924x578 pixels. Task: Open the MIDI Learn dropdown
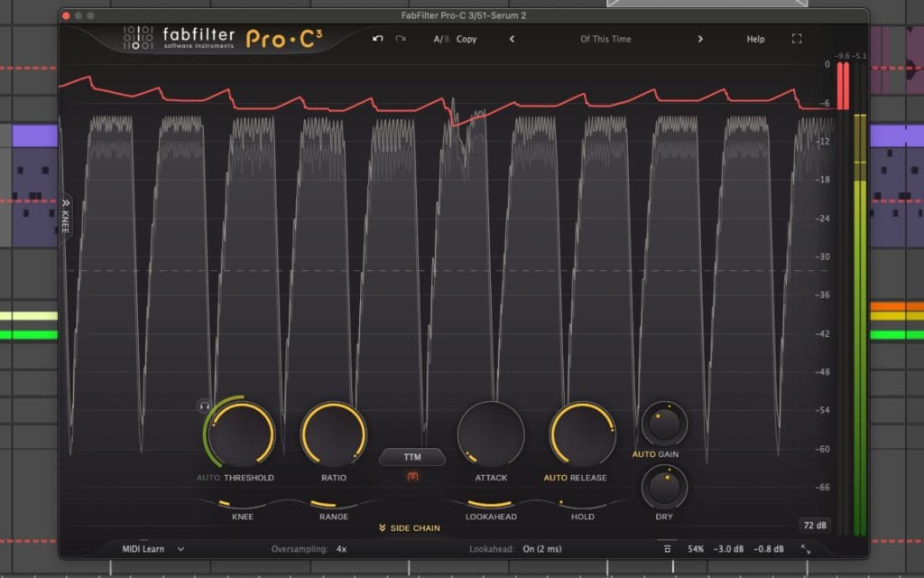pyautogui.click(x=149, y=548)
